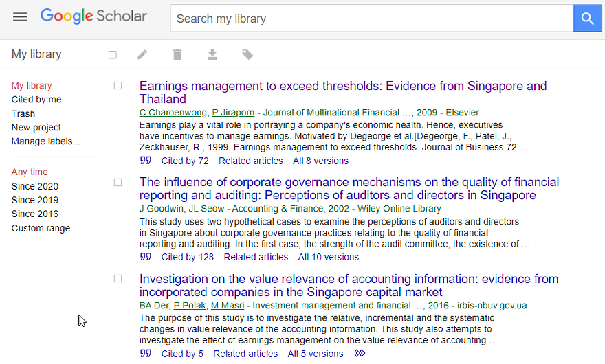Click cite quote icon for Earnings management article
This screenshot has height=364, width=605.
coord(146,161)
